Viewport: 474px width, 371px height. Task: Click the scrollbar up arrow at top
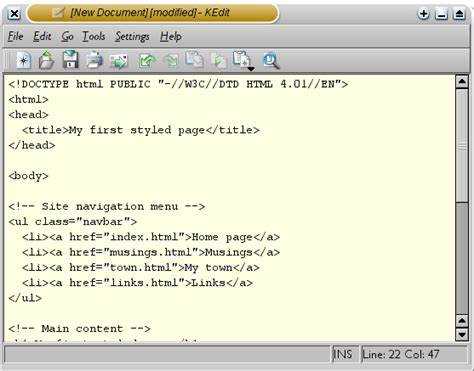click(x=462, y=82)
